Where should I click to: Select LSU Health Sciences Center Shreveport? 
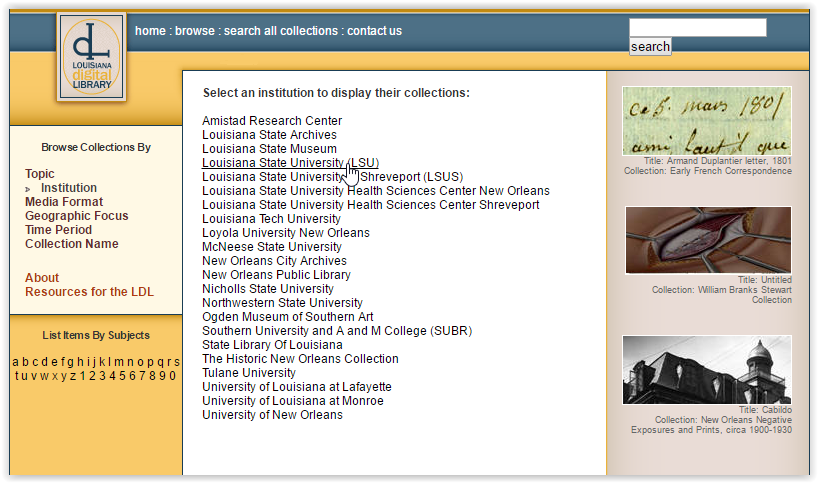click(x=371, y=206)
